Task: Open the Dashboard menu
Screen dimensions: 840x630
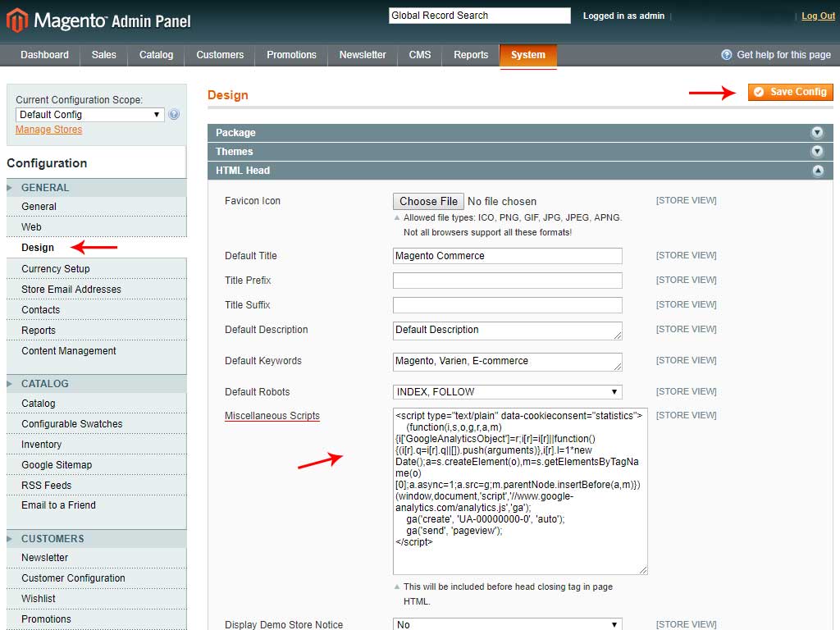Action: (44, 55)
